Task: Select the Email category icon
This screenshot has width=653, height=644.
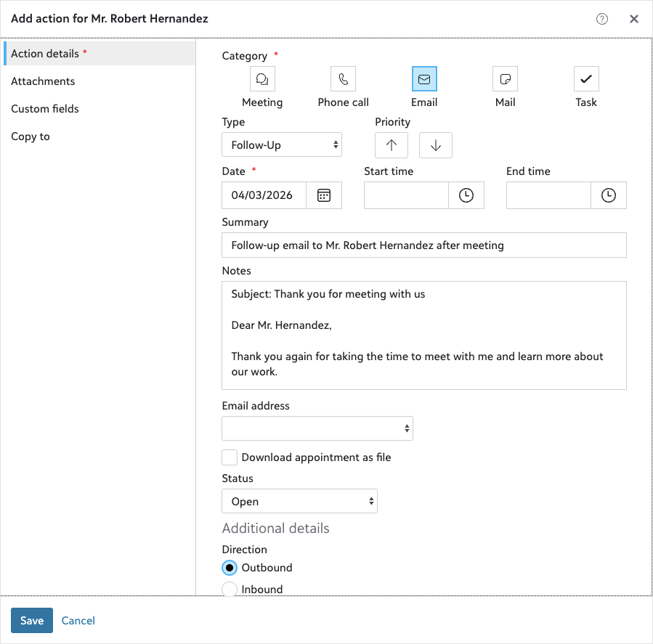Action: tap(424, 78)
